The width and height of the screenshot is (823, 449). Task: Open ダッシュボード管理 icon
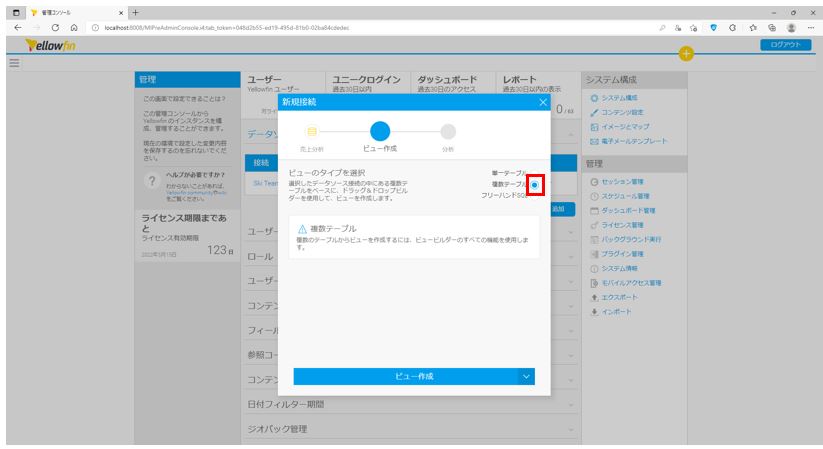coord(594,211)
